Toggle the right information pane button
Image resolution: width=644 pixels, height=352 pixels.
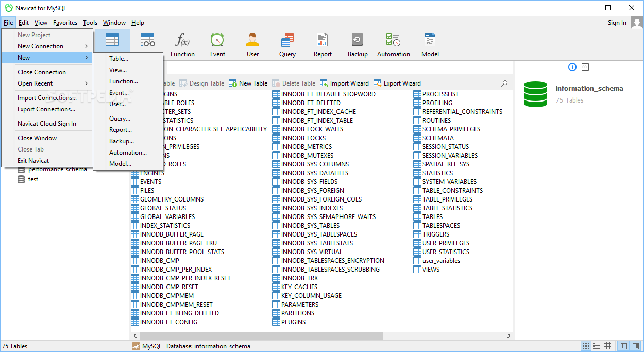click(635, 346)
